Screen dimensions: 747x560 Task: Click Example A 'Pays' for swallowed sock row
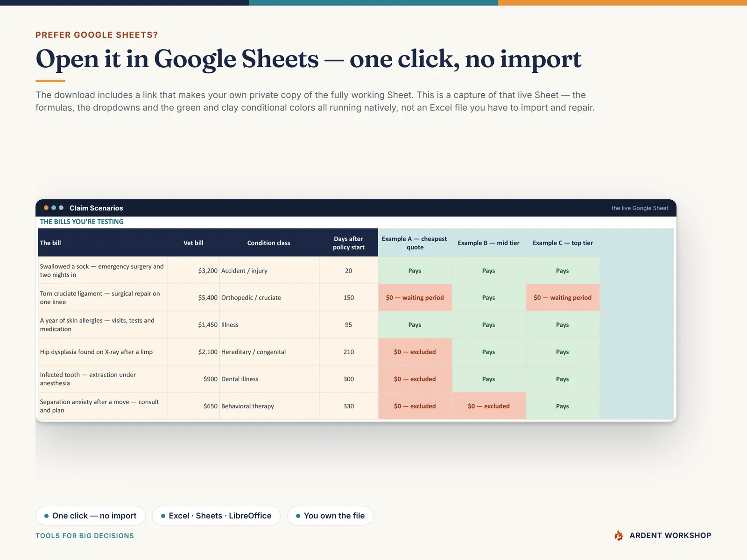(x=415, y=271)
